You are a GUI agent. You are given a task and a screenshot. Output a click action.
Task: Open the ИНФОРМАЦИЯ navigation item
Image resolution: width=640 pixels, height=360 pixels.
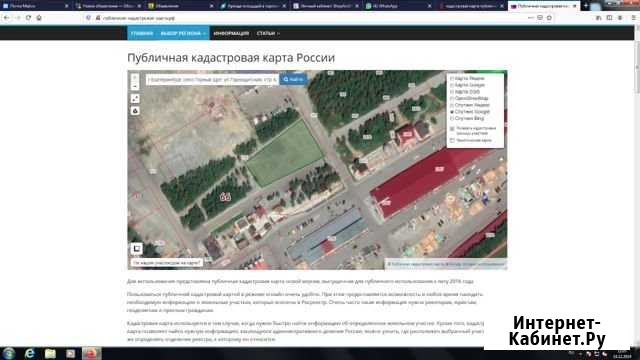[231, 33]
